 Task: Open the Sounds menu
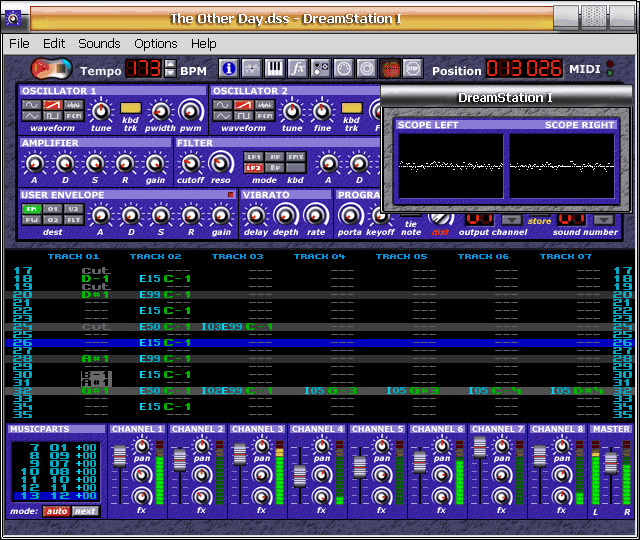(99, 43)
